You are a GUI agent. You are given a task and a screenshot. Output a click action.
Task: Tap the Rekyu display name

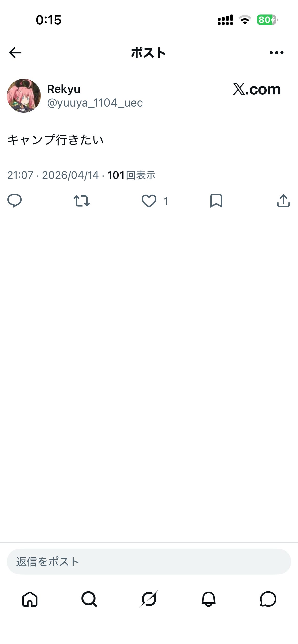coord(64,89)
